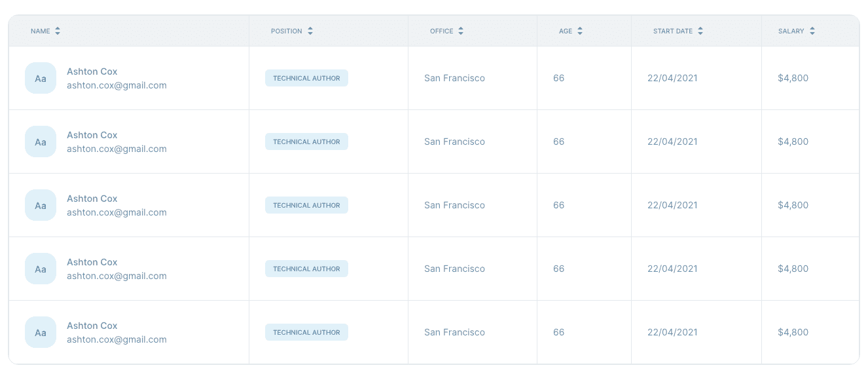Click ashton.cox@gmail.com in the second row
Image resolution: width=868 pixels, height=378 pixels.
tap(117, 149)
